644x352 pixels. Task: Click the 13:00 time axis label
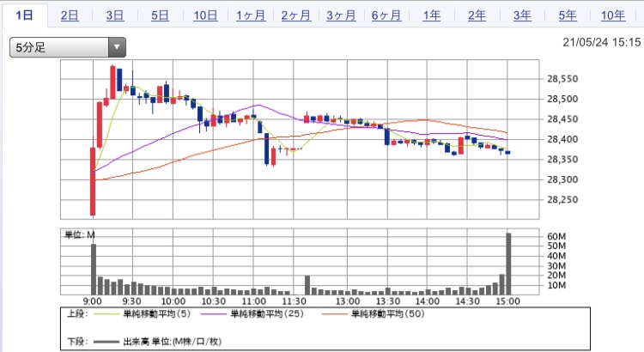click(348, 301)
